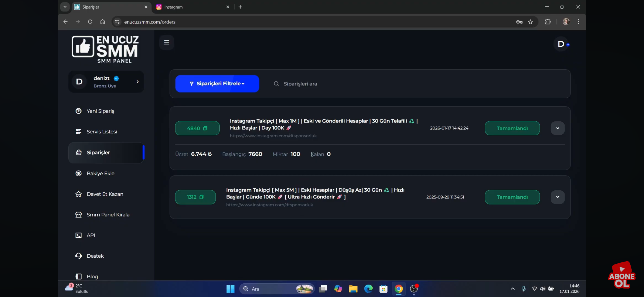Click the order date 2026-01-17 14:42:24

point(449,128)
